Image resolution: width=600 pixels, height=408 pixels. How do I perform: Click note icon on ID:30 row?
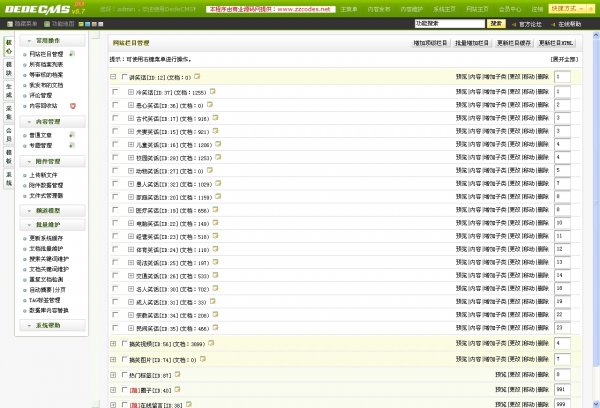point(215,288)
